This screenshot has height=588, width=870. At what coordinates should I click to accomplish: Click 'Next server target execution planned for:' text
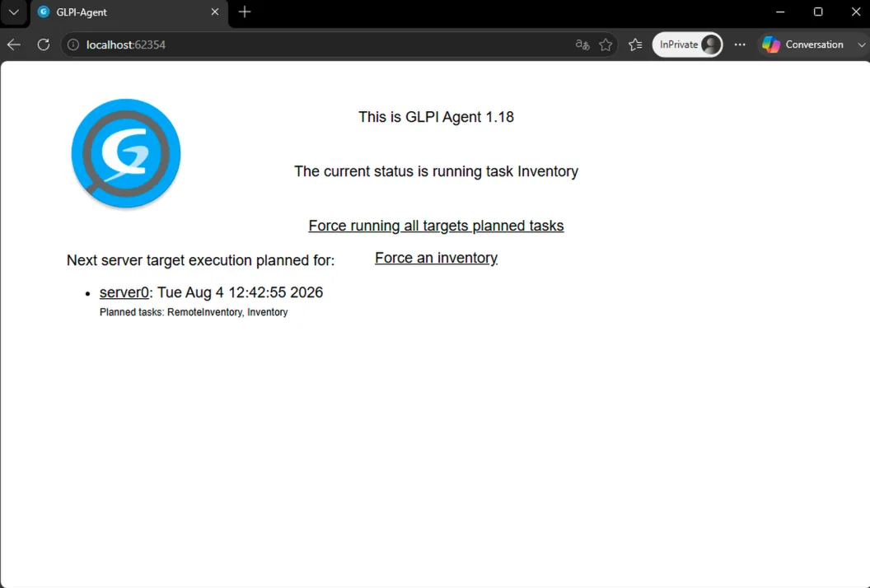click(200, 260)
